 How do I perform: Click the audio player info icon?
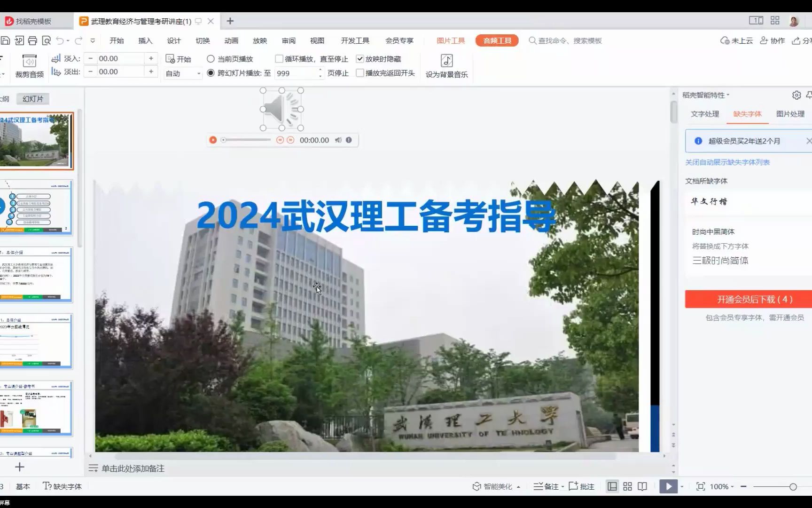[x=349, y=140]
